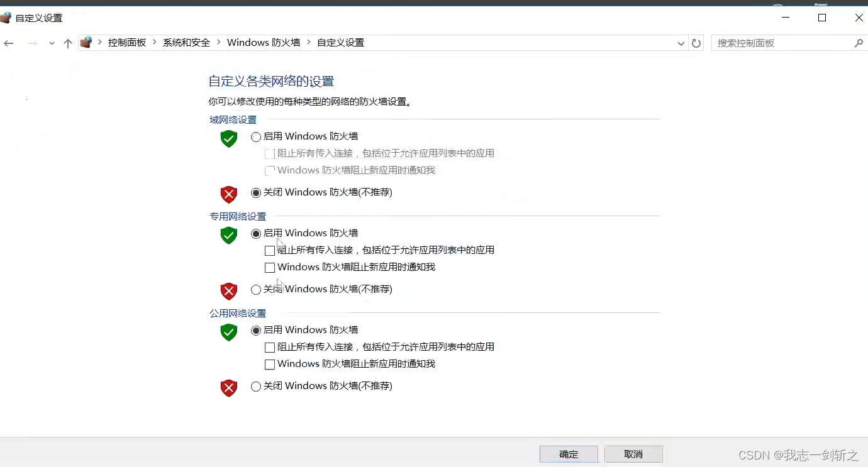Expand the chevron after 控制面板 breadcrumb
Image resolution: width=868 pixels, height=467 pixels.
tap(155, 43)
